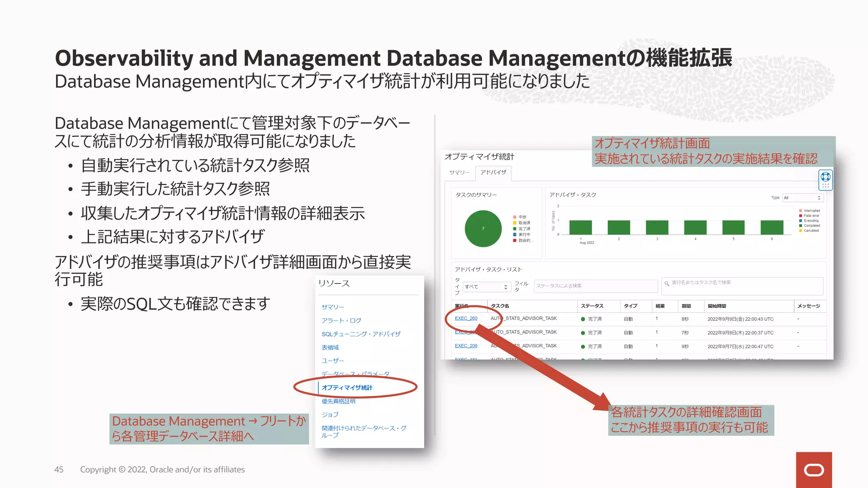Open 優先資格証明 in the リソース menu
The height and width of the screenshot is (488, 868).
point(338,401)
